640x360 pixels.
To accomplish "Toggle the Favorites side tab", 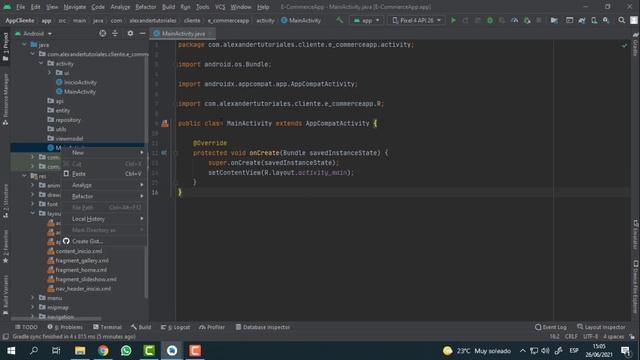I will 5,247.
